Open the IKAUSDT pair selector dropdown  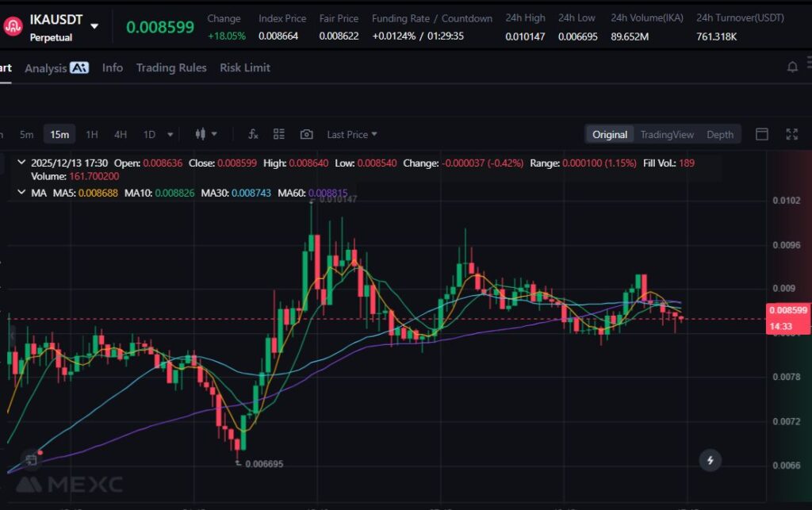pyautogui.click(x=94, y=26)
